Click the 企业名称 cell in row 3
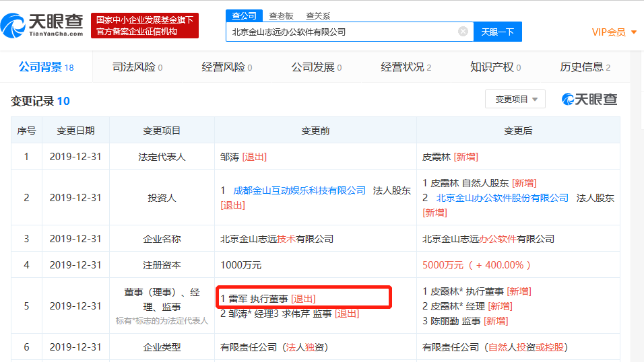644x362 pixels. (x=162, y=239)
